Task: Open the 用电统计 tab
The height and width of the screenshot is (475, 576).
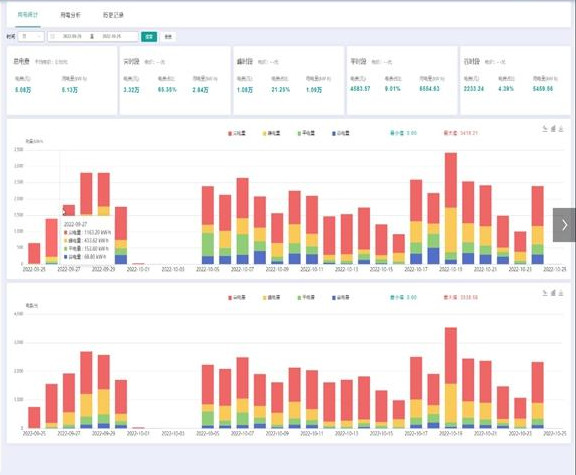Action: pyautogui.click(x=28, y=15)
